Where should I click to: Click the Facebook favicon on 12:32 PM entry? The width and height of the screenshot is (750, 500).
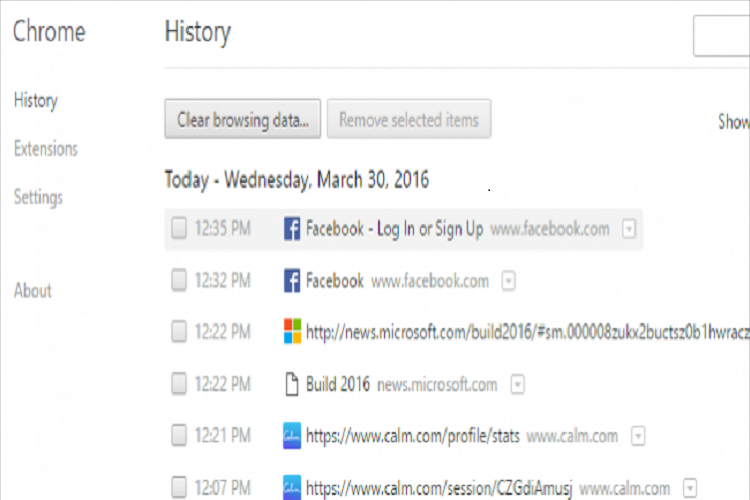[x=292, y=280]
